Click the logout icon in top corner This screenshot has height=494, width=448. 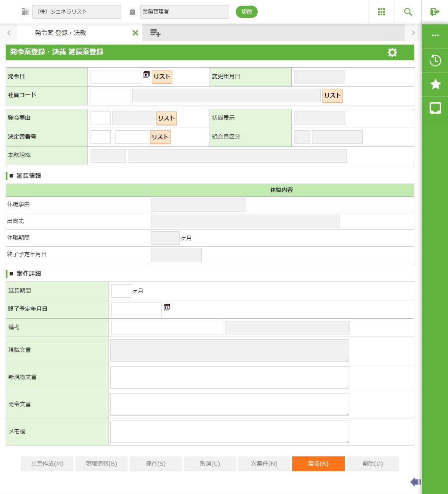pos(434,12)
